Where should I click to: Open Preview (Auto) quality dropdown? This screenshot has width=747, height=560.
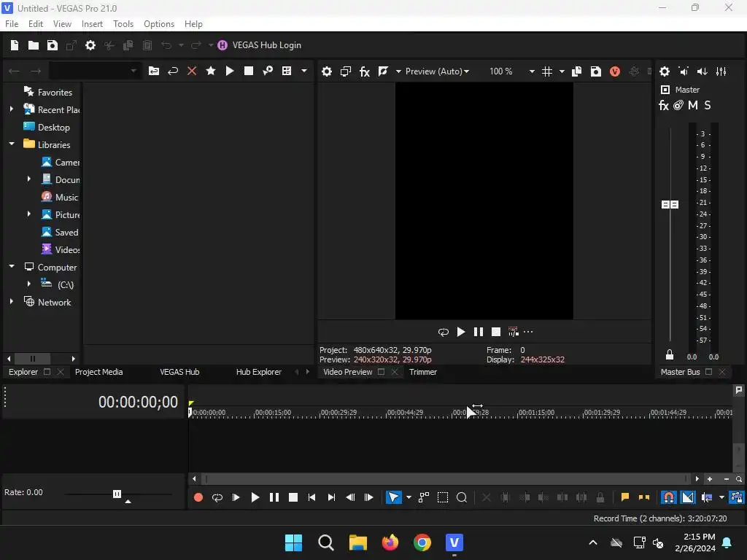[x=437, y=71]
